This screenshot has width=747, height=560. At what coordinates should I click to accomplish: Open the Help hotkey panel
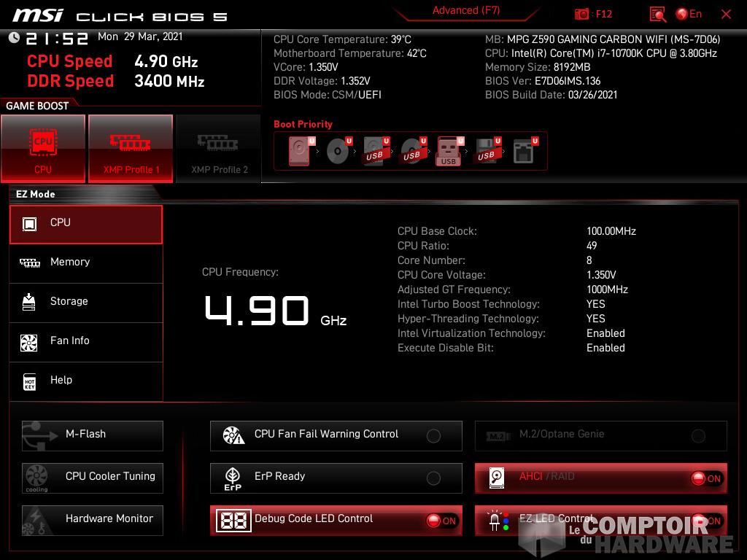(x=86, y=381)
